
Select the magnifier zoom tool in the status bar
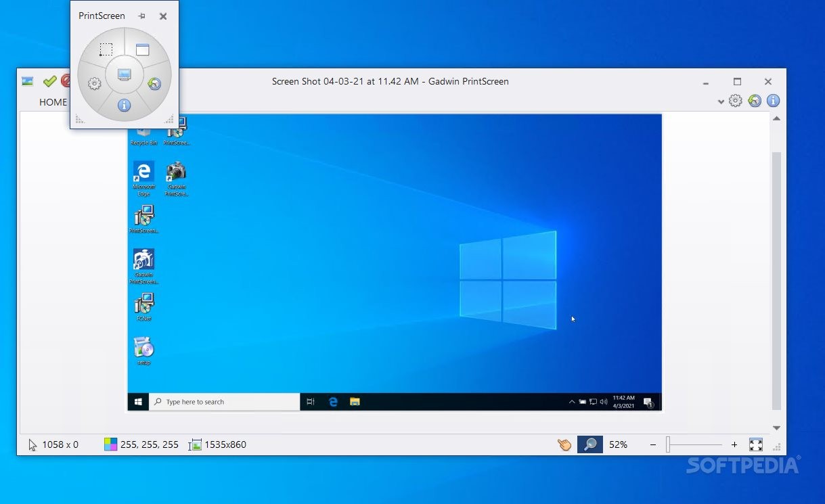589,444
